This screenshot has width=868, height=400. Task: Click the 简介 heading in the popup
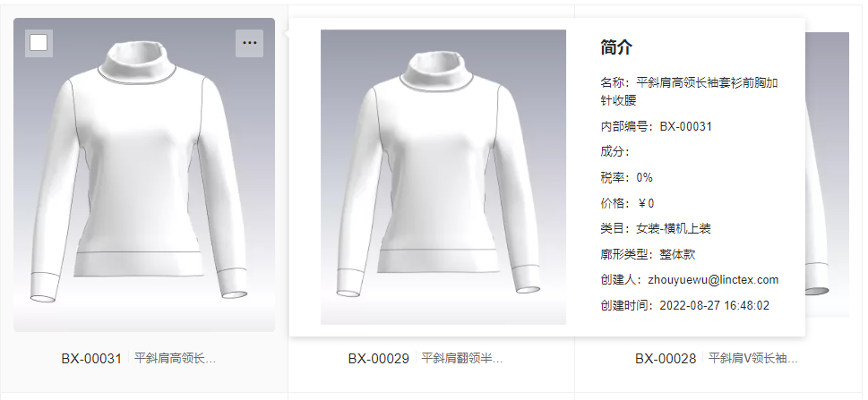pos(616,47)
